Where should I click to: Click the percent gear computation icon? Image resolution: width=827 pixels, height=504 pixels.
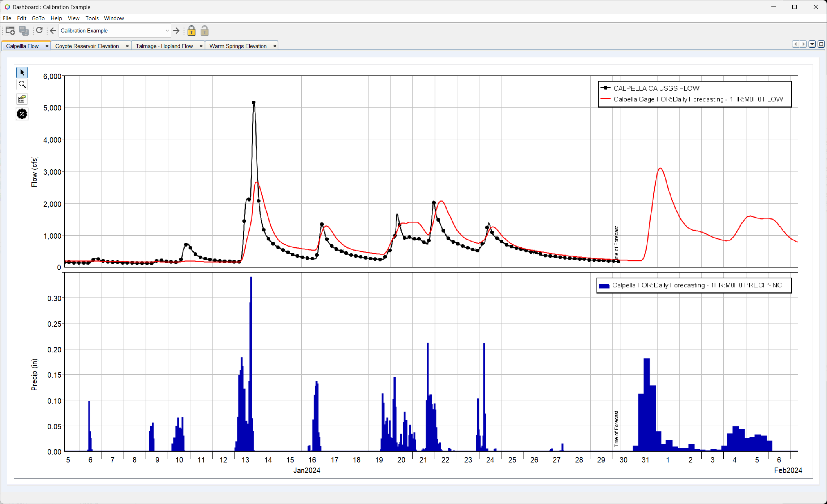[22, 114]
